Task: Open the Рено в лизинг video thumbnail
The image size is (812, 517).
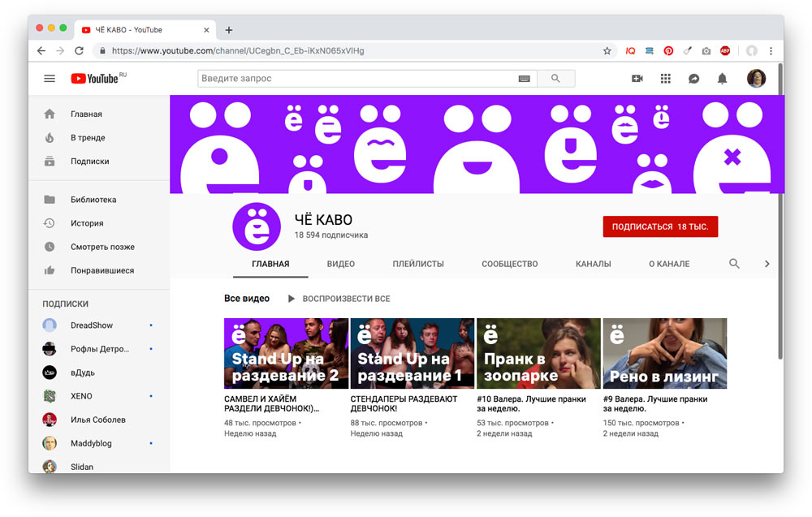Action: [664, 353]
